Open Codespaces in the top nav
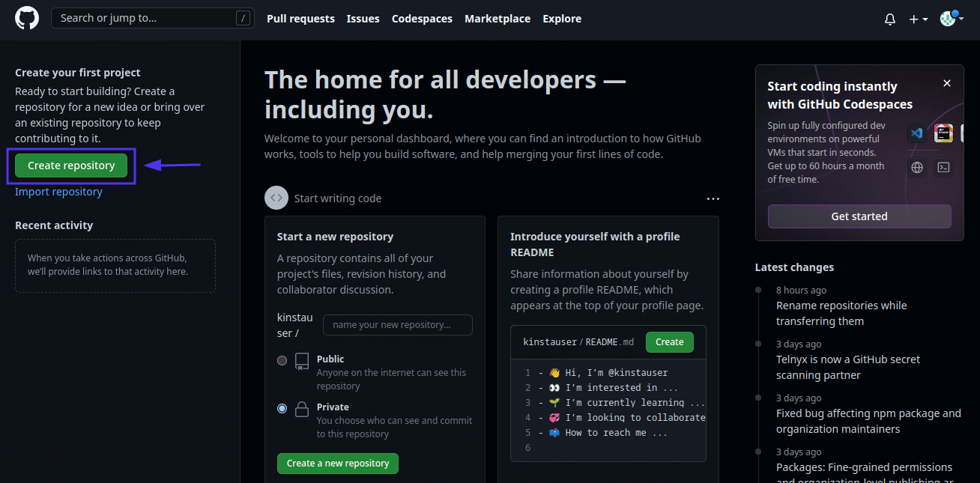The image size is (980, 483). point(422,19)
